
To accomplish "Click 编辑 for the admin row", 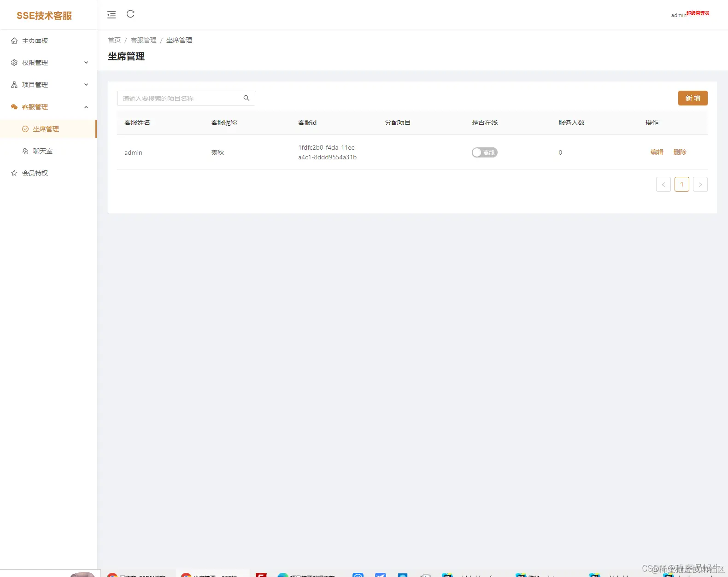I will point(657,152).
